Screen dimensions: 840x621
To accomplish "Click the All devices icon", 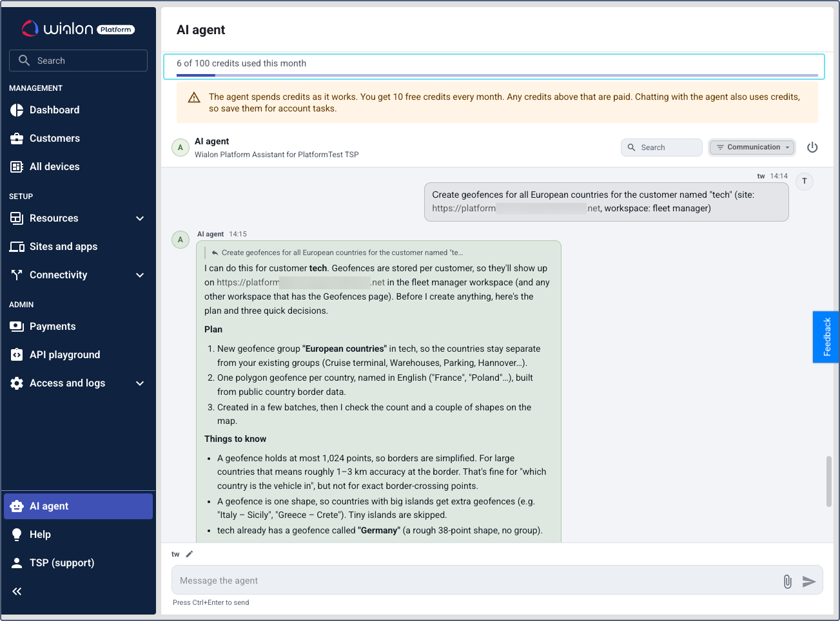I will tap(17, 167).
